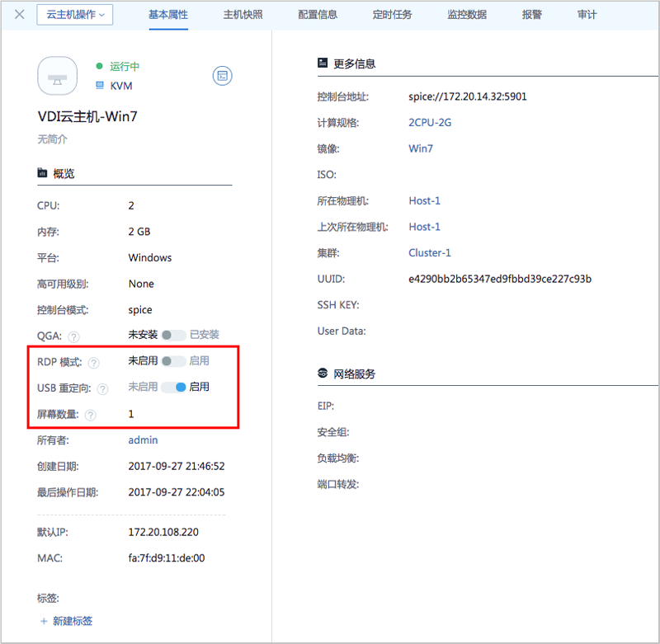The width and height of the screenshot is (660, 644).
Task: Enable the RDP 模式 switch
Action: (x=173, y=361)
